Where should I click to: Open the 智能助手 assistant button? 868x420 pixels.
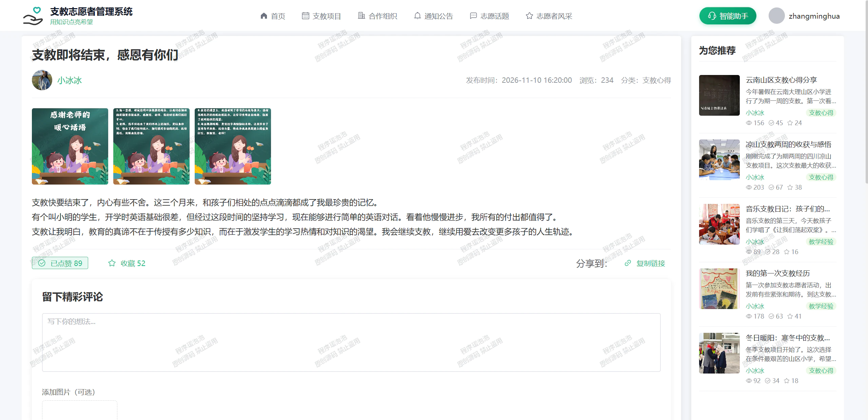click(728, 16)
